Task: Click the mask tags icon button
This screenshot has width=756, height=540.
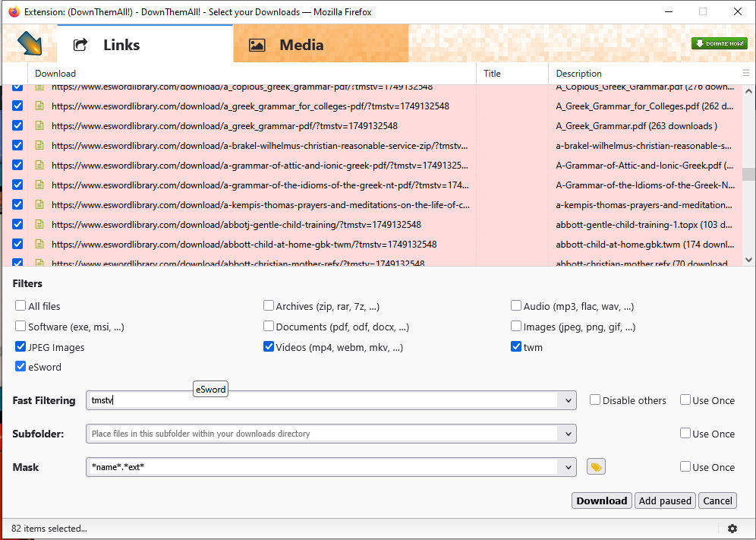Action: tap(596, 466)
